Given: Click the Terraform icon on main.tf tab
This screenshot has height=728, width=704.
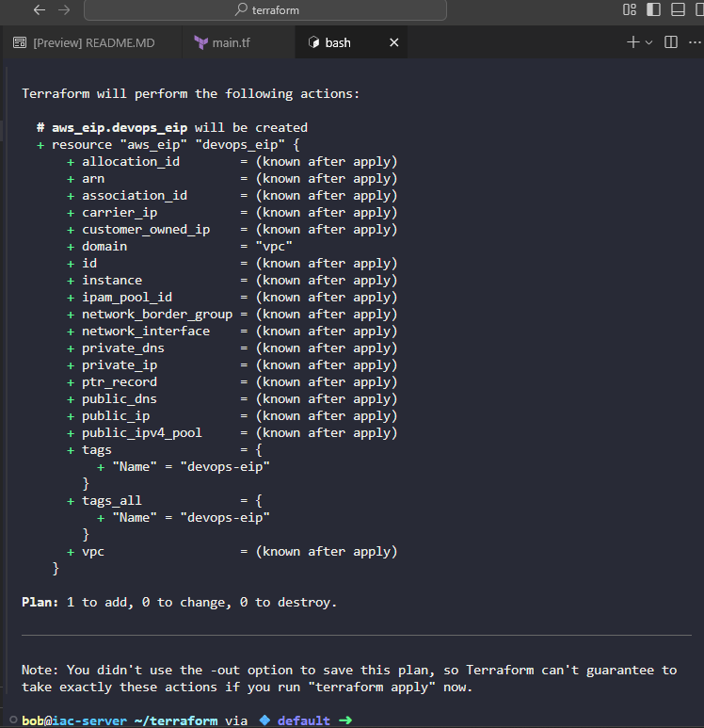Looking at the screenshot, I should click(201, 42).
